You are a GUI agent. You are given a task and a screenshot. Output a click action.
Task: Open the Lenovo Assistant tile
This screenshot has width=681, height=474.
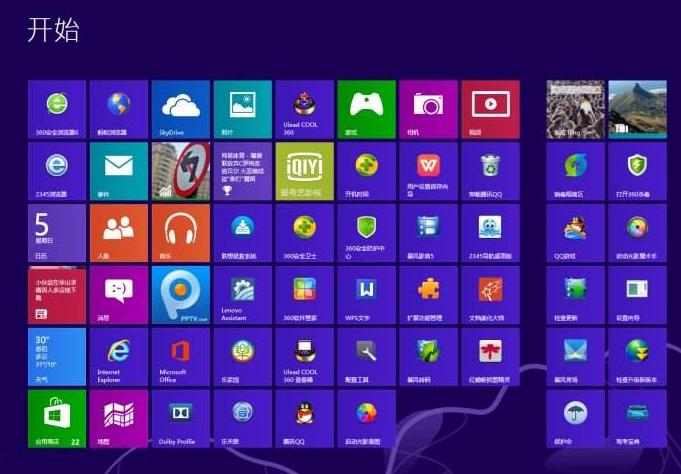click(x=243, y=295)
